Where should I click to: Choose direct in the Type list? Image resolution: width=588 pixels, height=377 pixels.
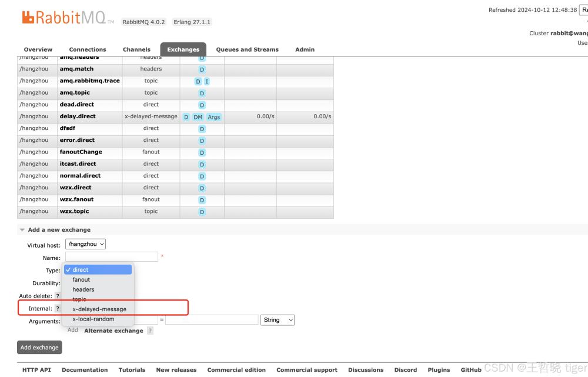[x=98, y=270]
